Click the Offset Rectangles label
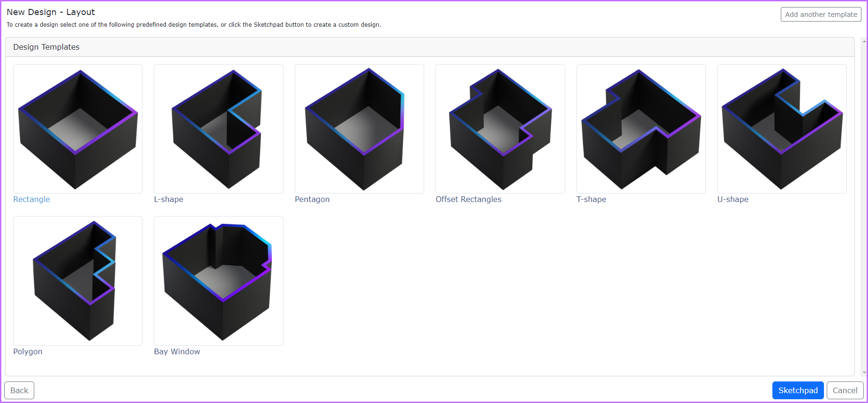Screen dimensions: 868x403 tap(468, 199)
